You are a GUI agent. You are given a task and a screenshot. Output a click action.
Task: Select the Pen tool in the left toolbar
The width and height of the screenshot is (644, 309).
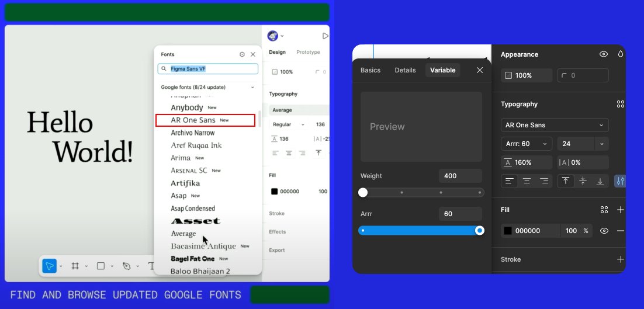coord(126,266)
